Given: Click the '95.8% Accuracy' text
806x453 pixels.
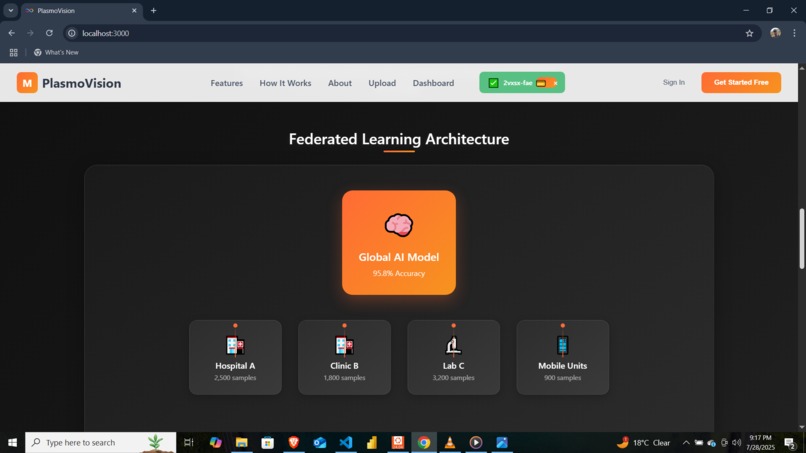Looking at the screenshot, I should pyautogui.click(x=399, y=273).
